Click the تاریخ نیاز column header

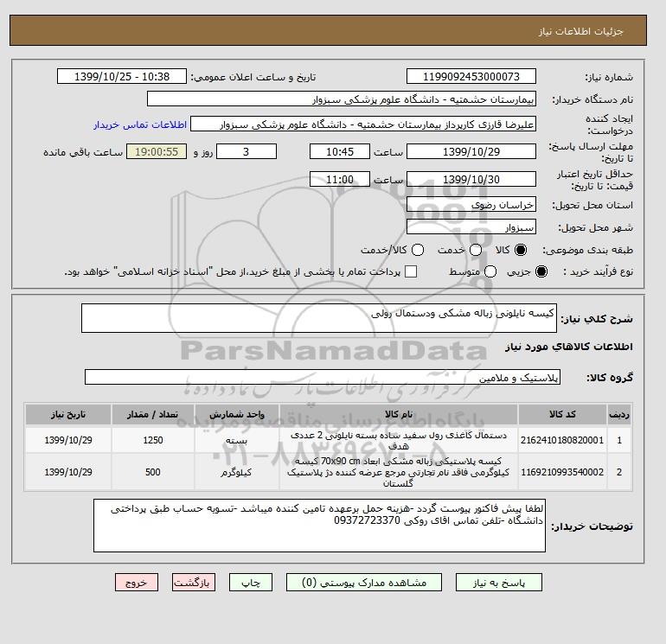pos(68,414)
